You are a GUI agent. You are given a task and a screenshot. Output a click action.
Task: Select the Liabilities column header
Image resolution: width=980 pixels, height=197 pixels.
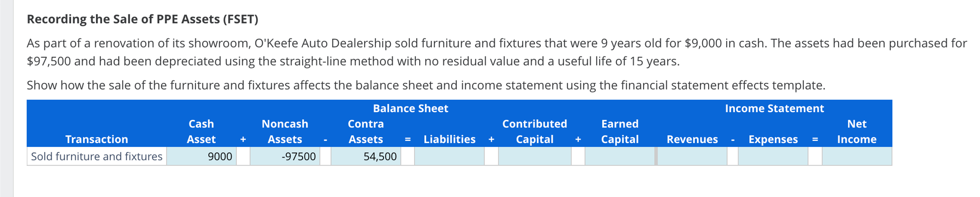(x=450, y=139)
